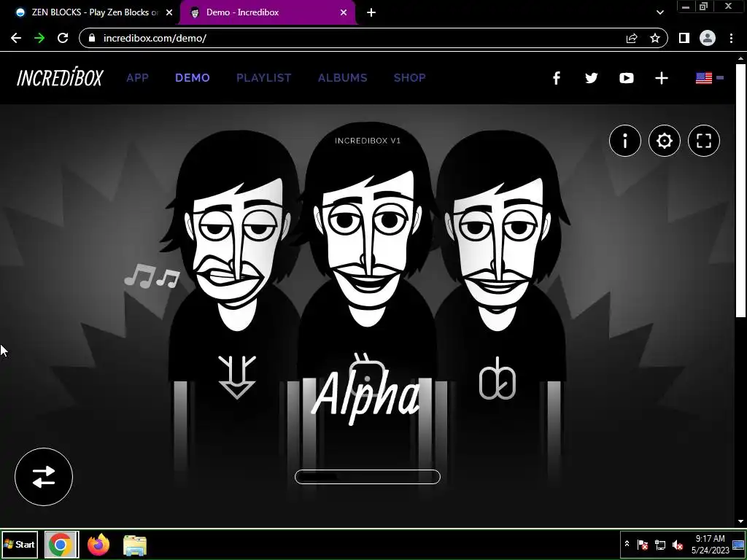Launch Firefox from the taskbar
This screenshot has width=747, height=560.
98,545
